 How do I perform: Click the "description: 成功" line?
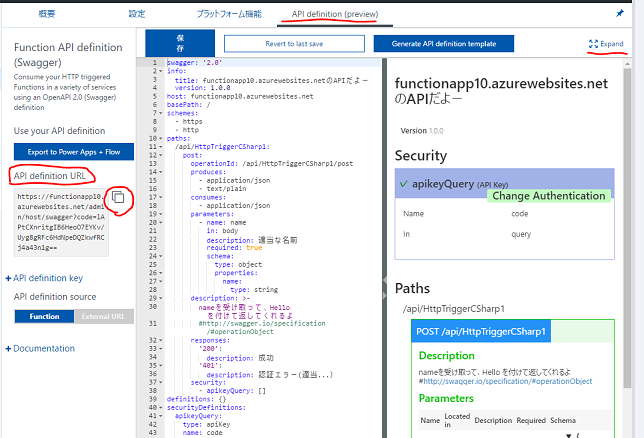240,358
